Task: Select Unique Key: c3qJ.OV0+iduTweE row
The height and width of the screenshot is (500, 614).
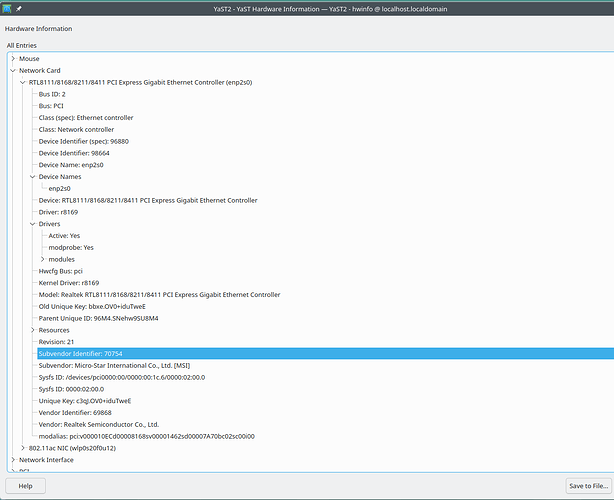Action: click(x=85, y=401)
